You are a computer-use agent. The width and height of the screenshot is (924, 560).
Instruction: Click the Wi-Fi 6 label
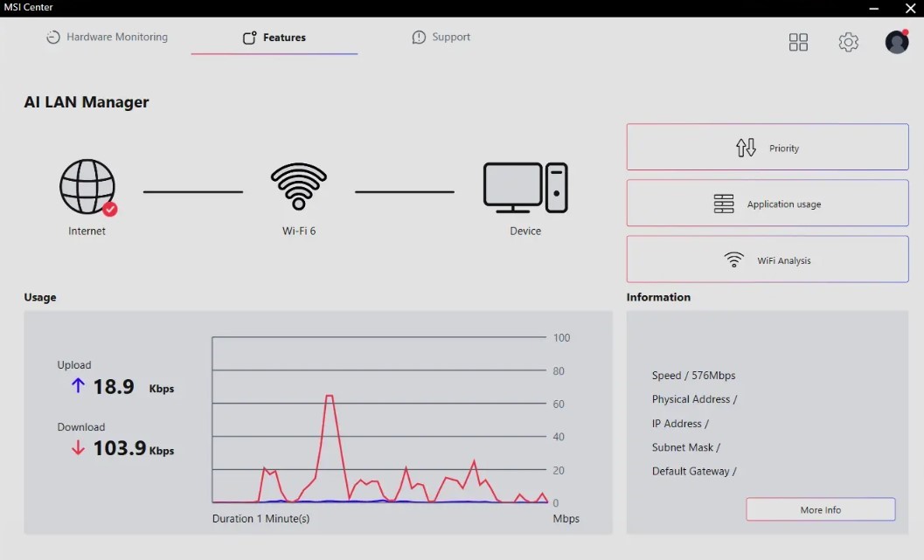click(299, 231)
